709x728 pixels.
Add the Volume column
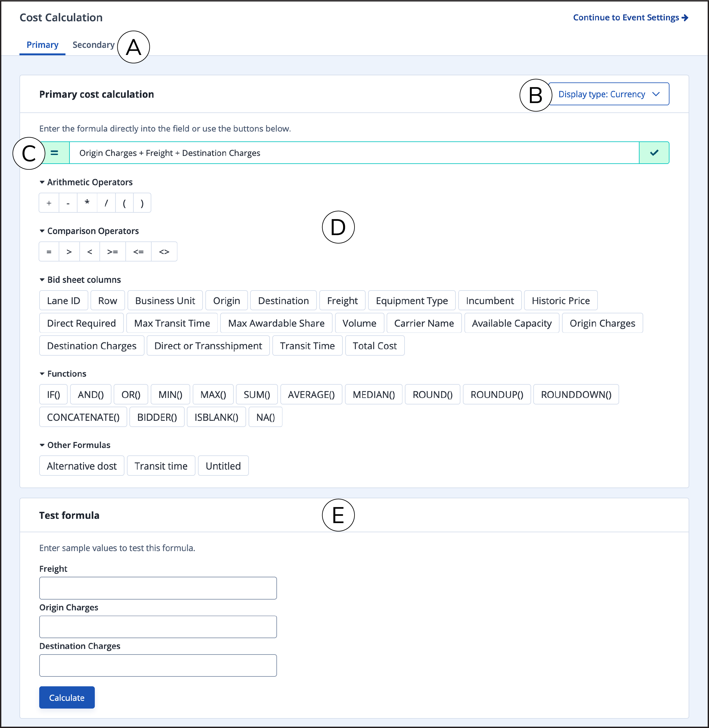(x=359, y=323)
